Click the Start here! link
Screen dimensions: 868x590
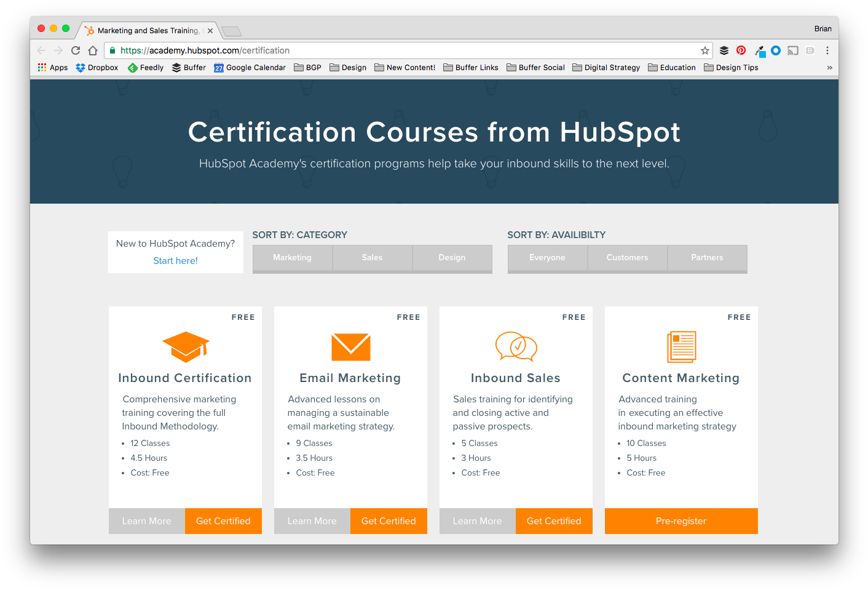[x=175, y=260]
